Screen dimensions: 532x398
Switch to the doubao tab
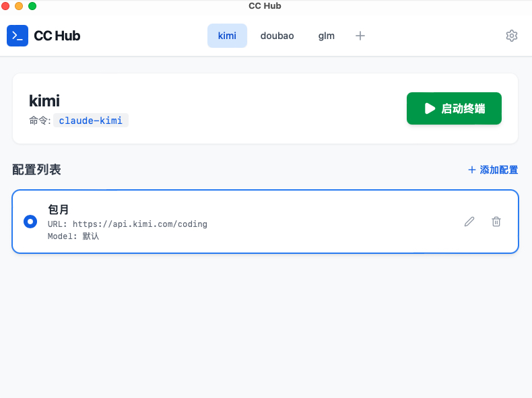[x=277, y=36]
